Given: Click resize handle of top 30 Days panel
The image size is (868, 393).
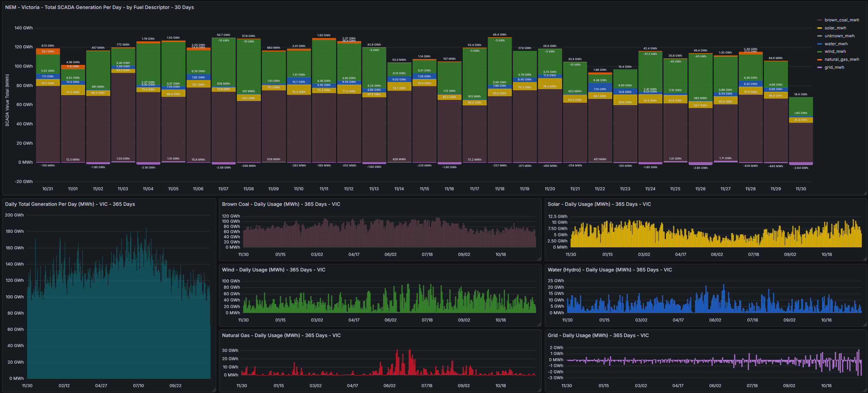Looking at the screenshot, I should pos(865,193).
